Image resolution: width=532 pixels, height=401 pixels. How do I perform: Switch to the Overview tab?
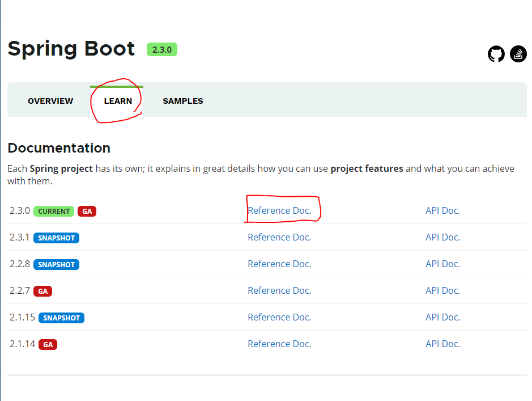click(50, 101)
